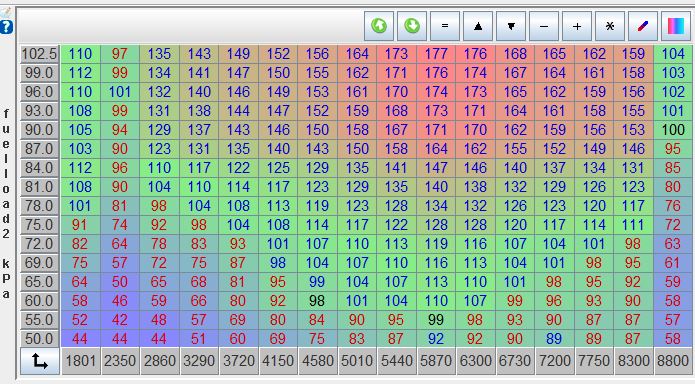This screenshot has height=384, width=695.
Task: Select the 87.0 kPa row header
Action: click(39, 149)
